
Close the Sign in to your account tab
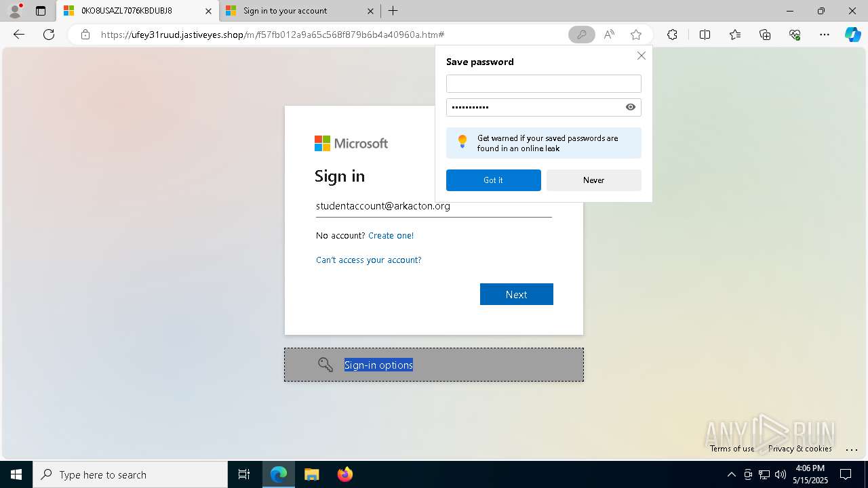click(370, 11)
